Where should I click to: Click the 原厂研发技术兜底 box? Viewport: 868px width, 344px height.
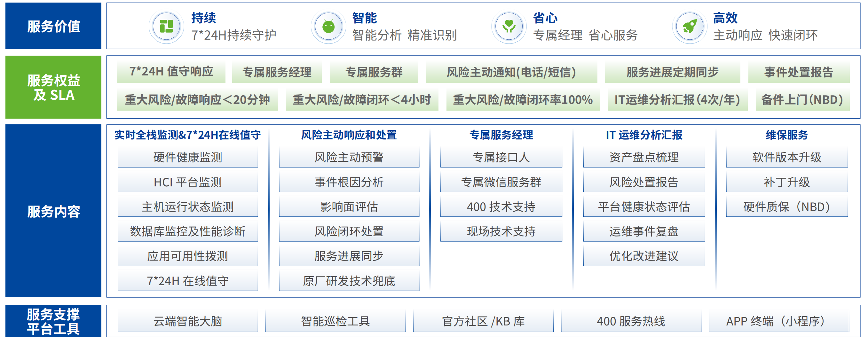(x=349, y=281)
